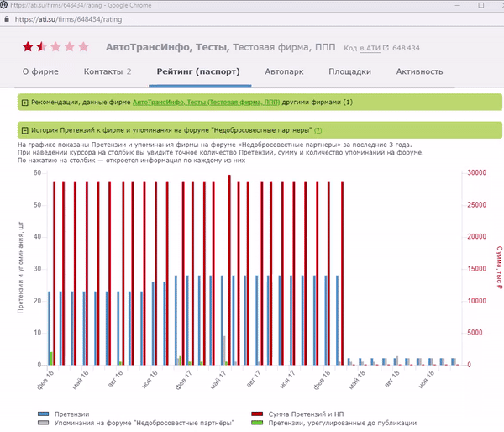The width and height of the screenshot is (504, 432).
Task: Go to the Площадки tab
Action: [349, 71]
